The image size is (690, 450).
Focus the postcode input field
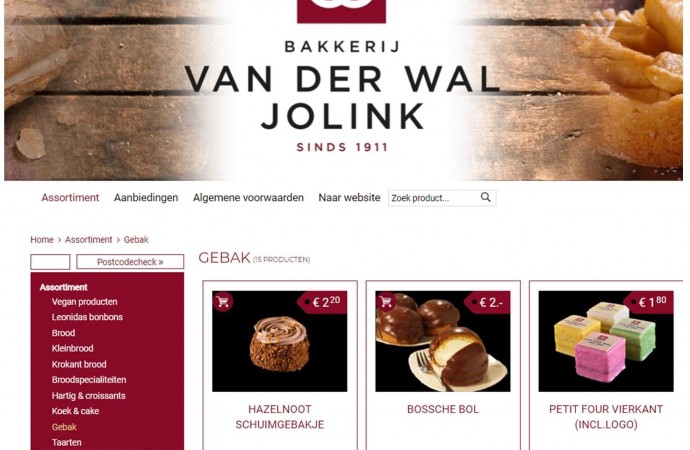50,262
